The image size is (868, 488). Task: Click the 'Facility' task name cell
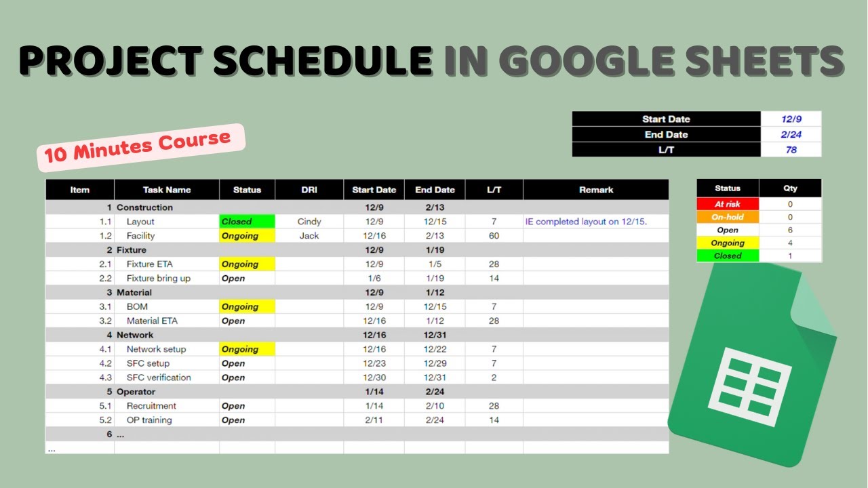pos(167,236)
